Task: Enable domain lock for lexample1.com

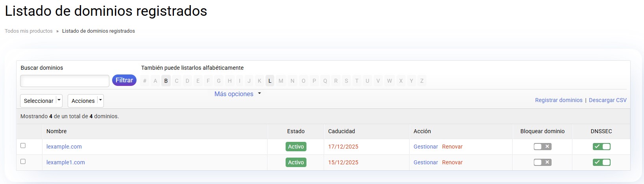Action: coord(542,162)
